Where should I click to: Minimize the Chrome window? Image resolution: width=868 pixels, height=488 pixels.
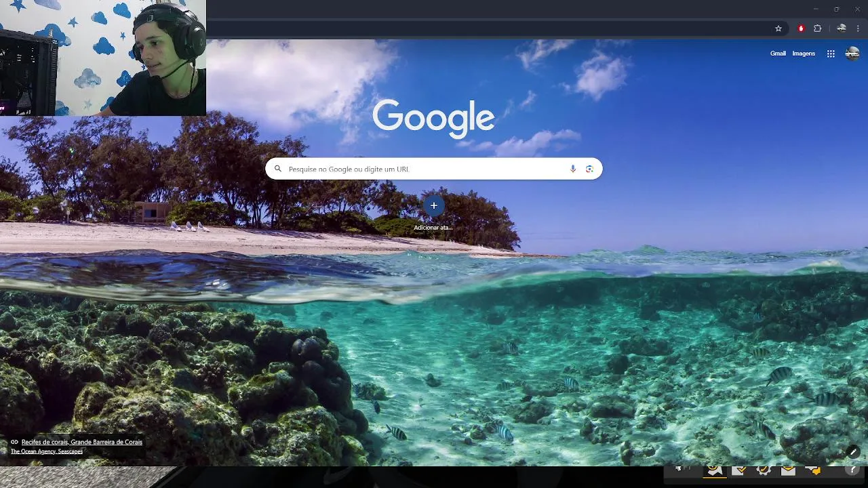coord(816,9)
